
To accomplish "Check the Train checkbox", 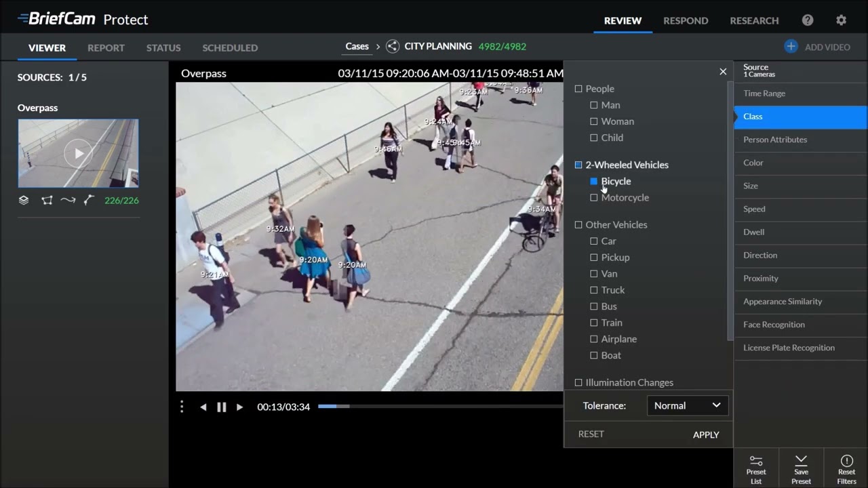I will (594, 323).
